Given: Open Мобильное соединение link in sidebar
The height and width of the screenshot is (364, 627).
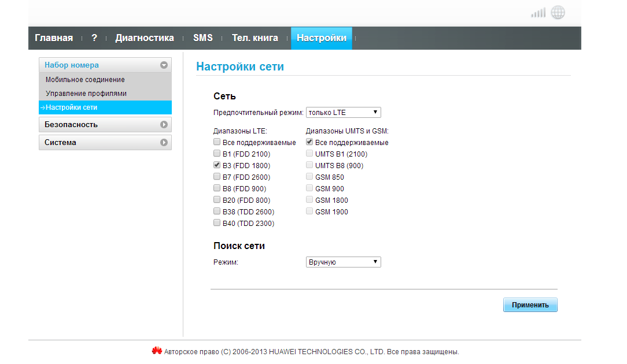Looking at the screenshot, I should 85,80.
